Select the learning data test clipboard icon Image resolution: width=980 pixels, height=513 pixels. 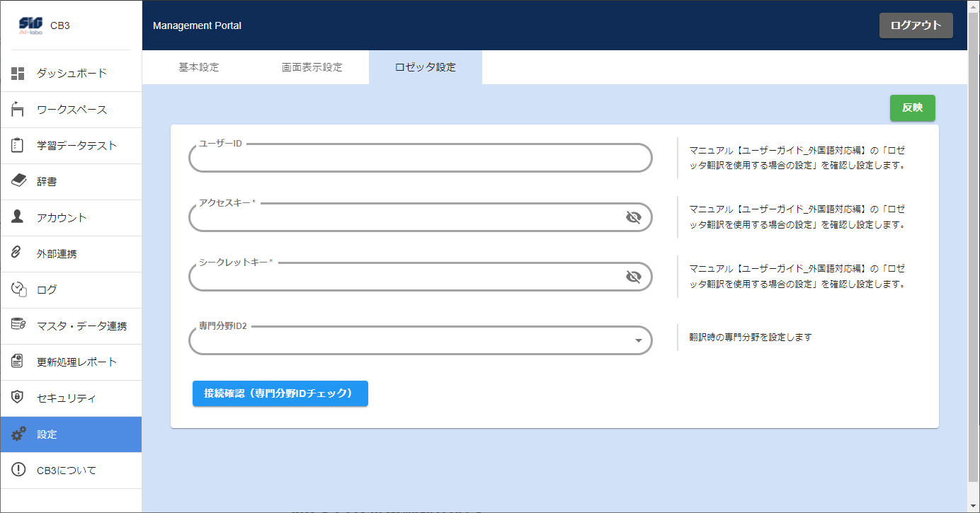(x=18, y=146)
